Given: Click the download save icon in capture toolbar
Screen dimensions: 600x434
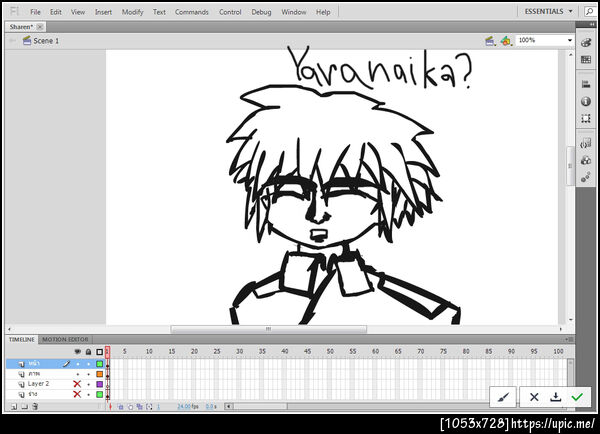Looking at the screenshot, I should click(x=556, y=397).
